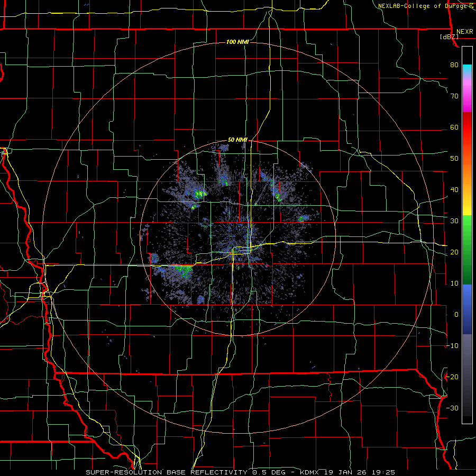Click the -30 dBZ scale value
The height and width of the screenshot is (476, 476).
(452, 408)
